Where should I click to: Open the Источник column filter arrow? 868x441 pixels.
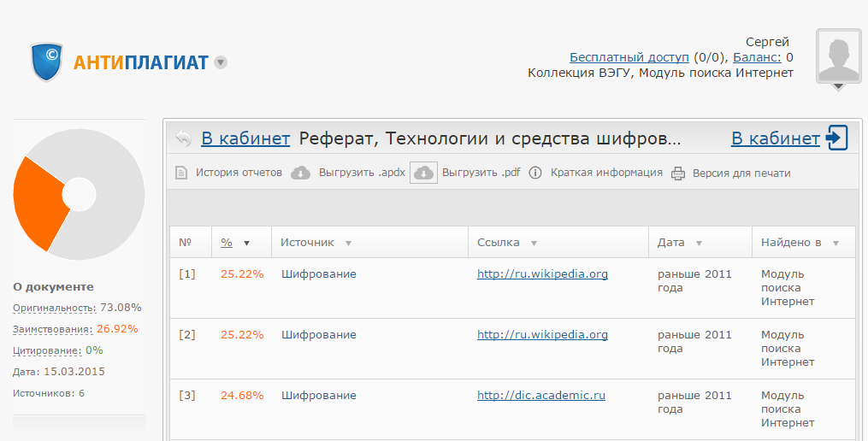coord(348,244)
